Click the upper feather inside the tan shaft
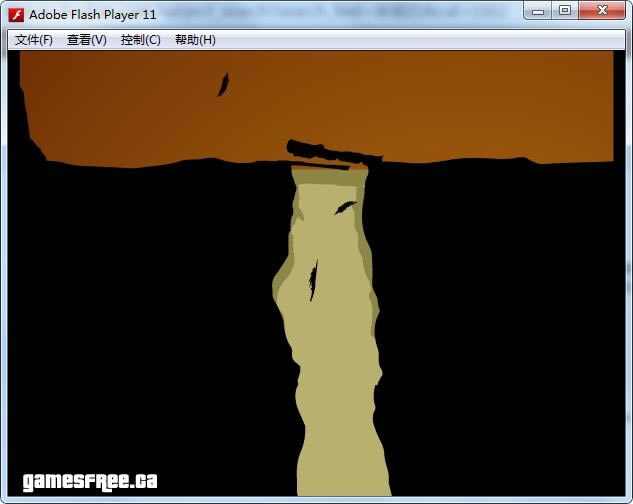 (345, 207)
